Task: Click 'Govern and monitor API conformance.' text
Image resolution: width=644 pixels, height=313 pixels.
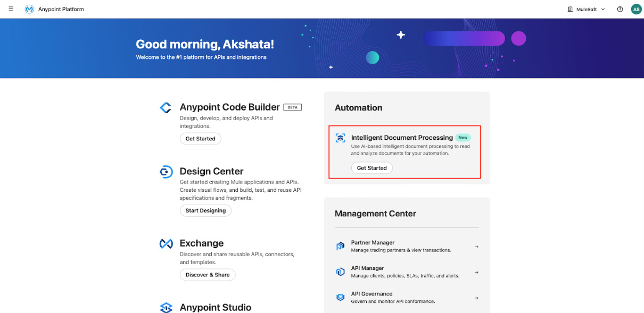Action: tap(393, 301)
